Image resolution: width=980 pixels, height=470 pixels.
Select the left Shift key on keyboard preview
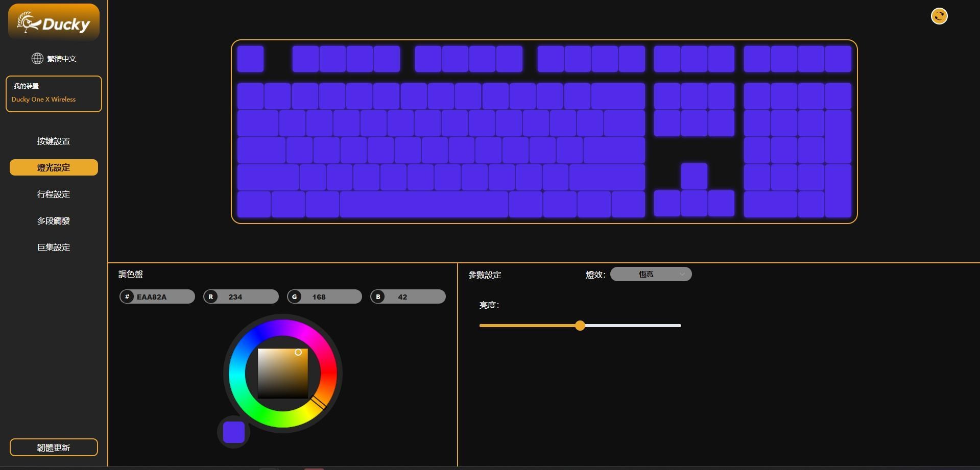268,177
